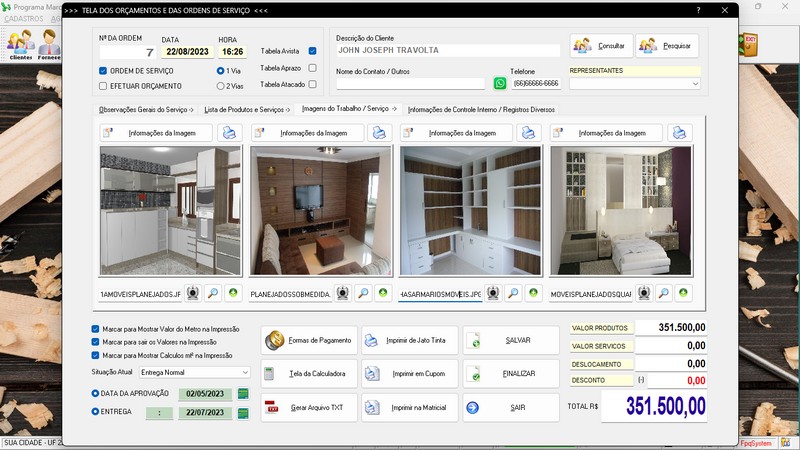Screen dimensions: 800x450
Task: Open calendar icon for Data da Aprovação
Action: tap(243, 393)
